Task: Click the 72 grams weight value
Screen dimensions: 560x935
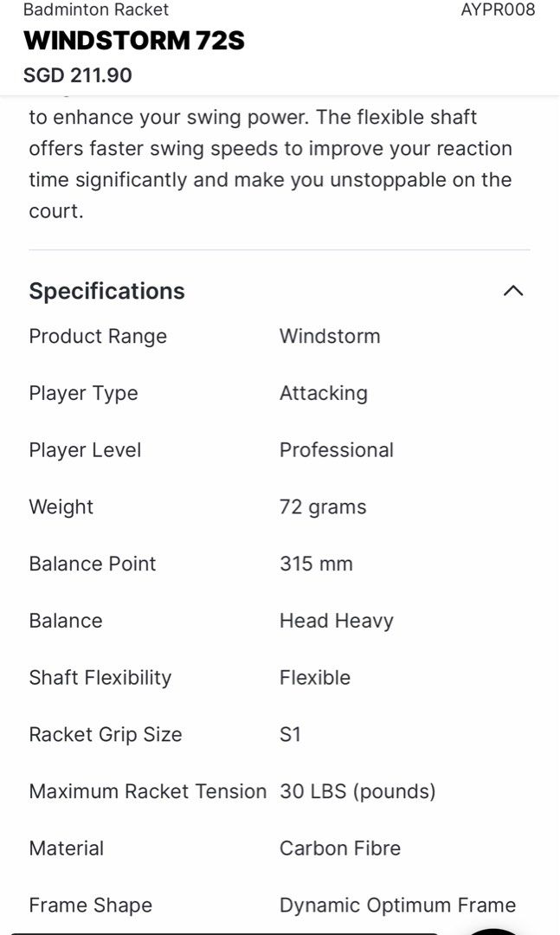Action: pos(322,506)
